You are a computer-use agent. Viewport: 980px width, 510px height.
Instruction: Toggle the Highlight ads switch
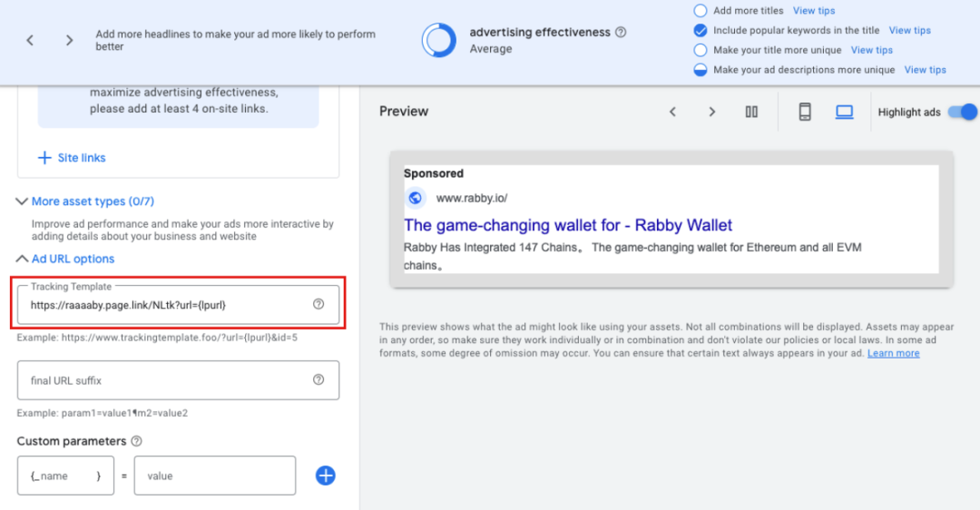[x=963, y=112]
